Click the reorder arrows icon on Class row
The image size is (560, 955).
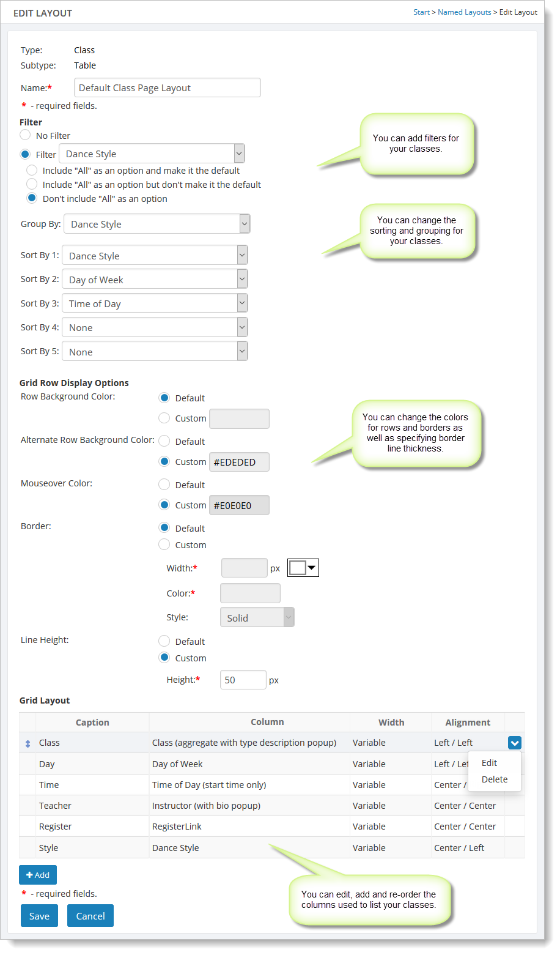click(x=28, y=743)
